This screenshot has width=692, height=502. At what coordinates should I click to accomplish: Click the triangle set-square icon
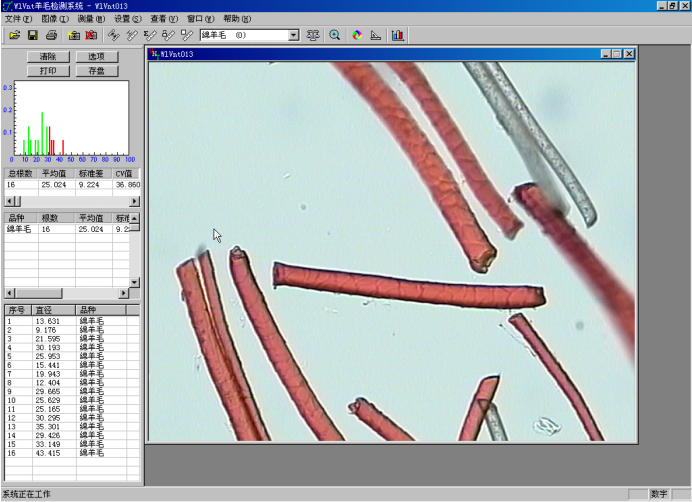coord(376,35)
